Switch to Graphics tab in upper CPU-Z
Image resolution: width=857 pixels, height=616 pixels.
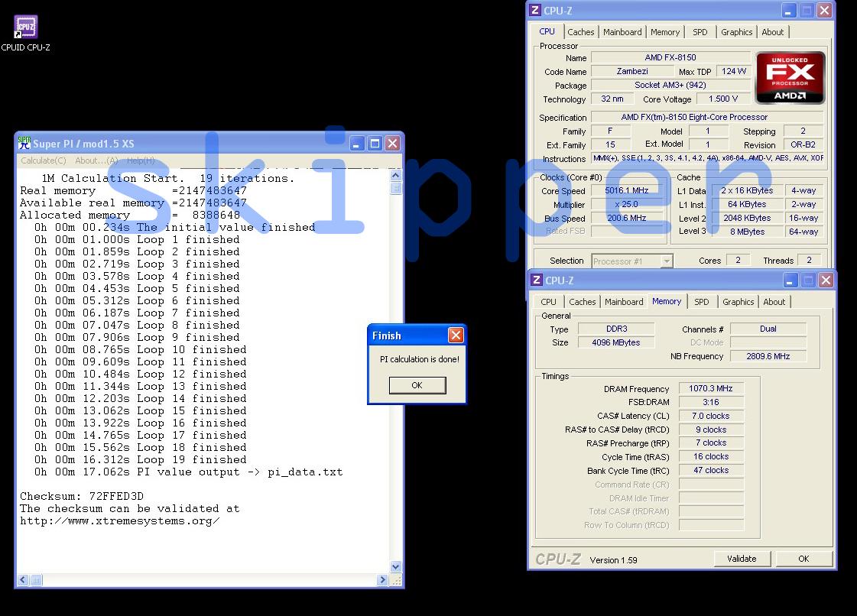click(x=737, y=32)
